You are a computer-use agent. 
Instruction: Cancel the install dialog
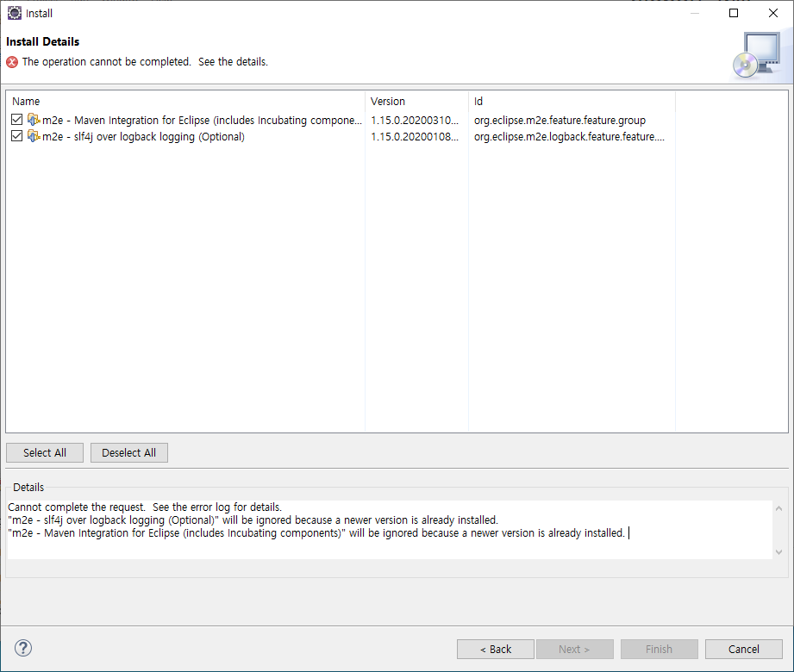point(743,649)
